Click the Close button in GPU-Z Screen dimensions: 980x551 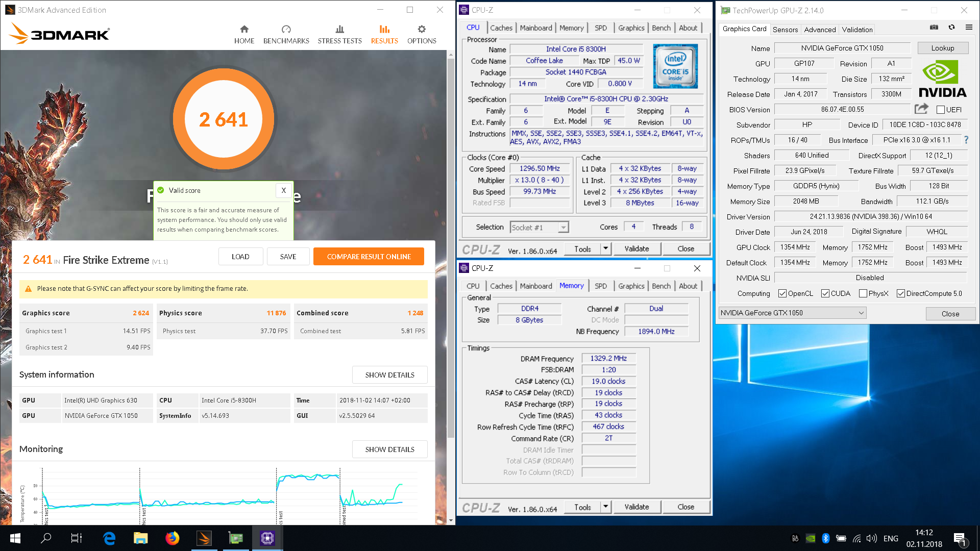point(950,314)
